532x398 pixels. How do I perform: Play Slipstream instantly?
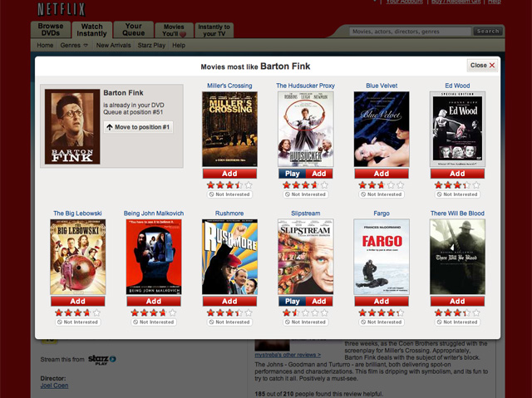[x=292, y=302]
